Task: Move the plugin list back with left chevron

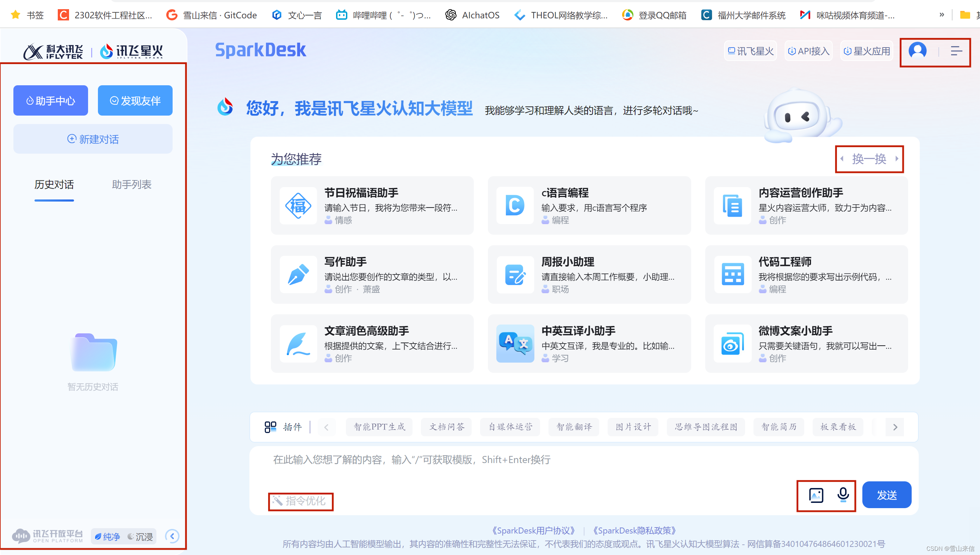Action: click(326, 427)
